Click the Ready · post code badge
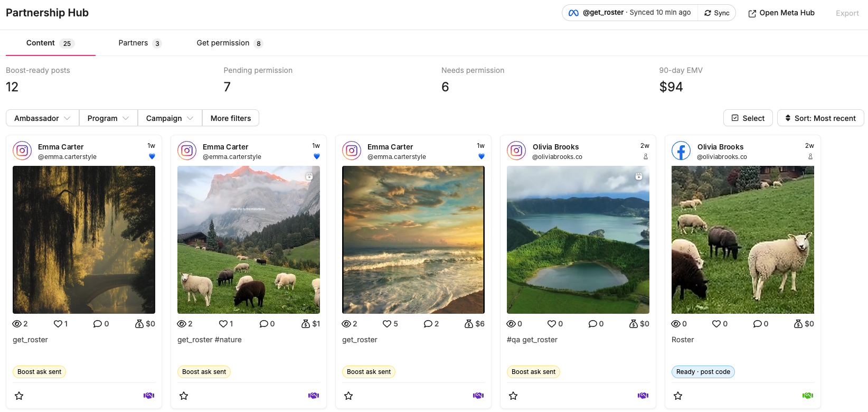Viewport: 868px width, 412px height. (x=703, y=372)
